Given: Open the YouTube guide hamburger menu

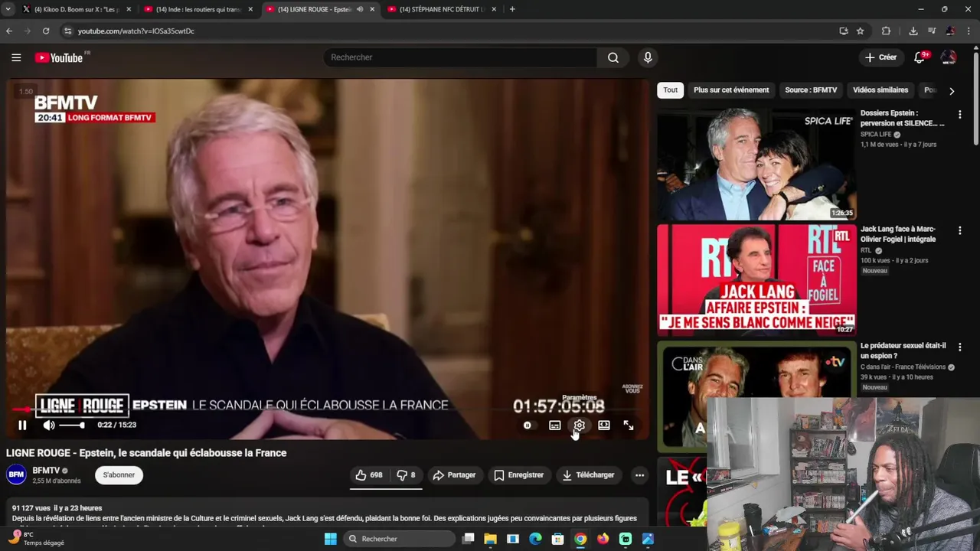Looking at the screenshot, I should click(x=16, y=57).
